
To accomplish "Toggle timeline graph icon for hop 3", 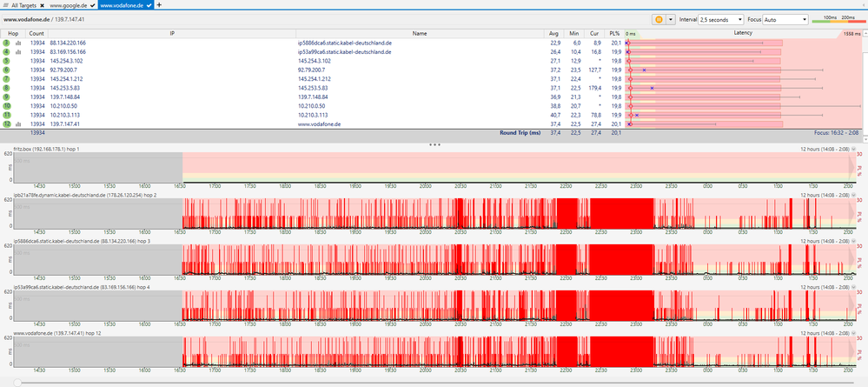I will pyautogui.click(x=17, y=42).
